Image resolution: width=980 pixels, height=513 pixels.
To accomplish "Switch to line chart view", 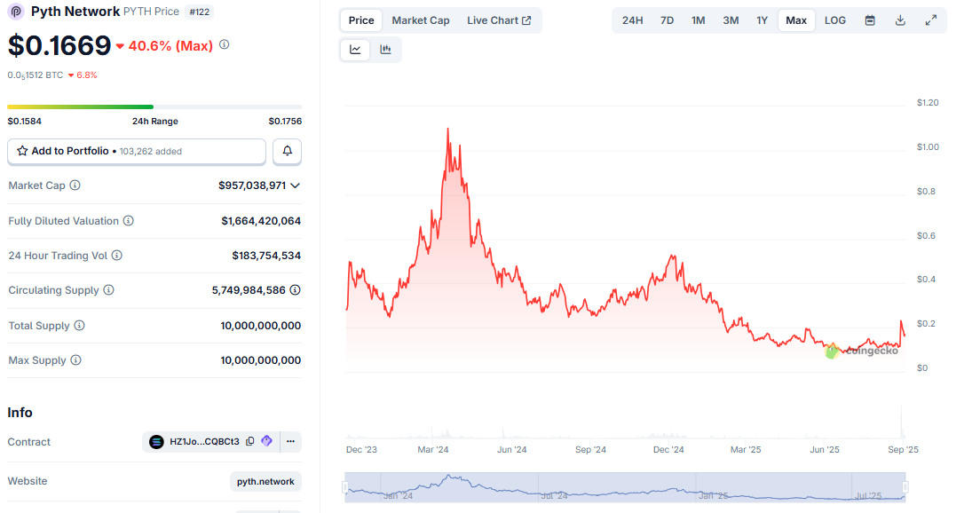I will [355, 50].
